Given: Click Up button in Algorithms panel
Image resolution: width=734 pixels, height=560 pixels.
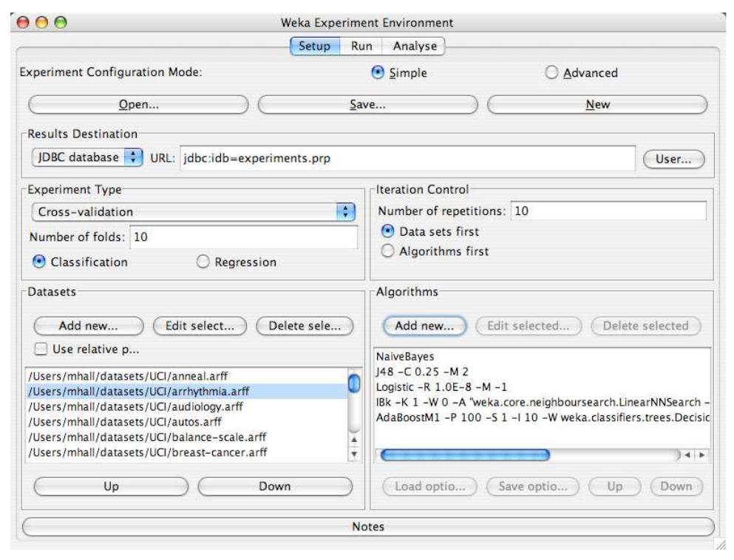Looking at the screenshot, I should click(x=615, y=487).
